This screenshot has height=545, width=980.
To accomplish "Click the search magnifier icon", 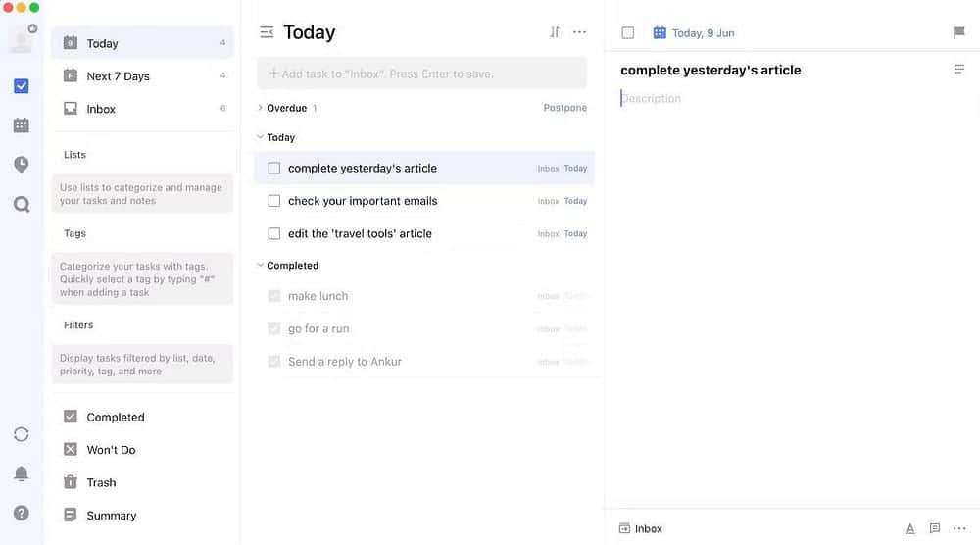I will click(22, 204).
